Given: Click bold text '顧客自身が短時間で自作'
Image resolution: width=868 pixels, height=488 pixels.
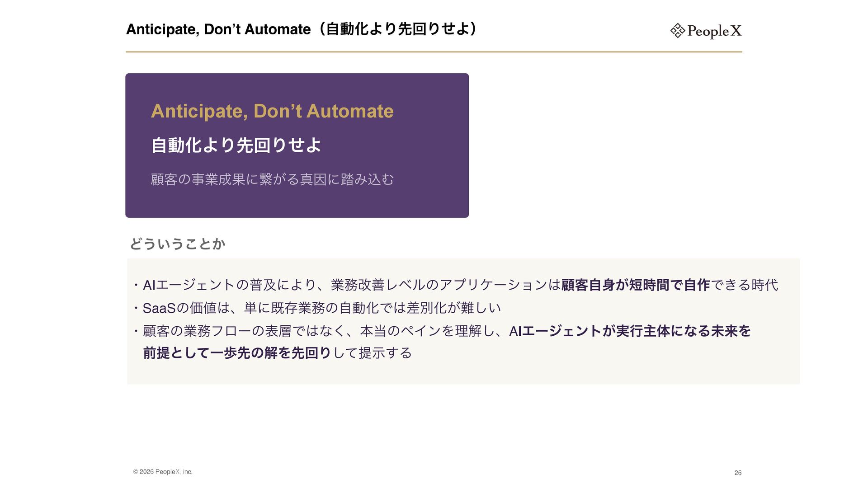Looking at the screenshot, I should click(636, 285).
